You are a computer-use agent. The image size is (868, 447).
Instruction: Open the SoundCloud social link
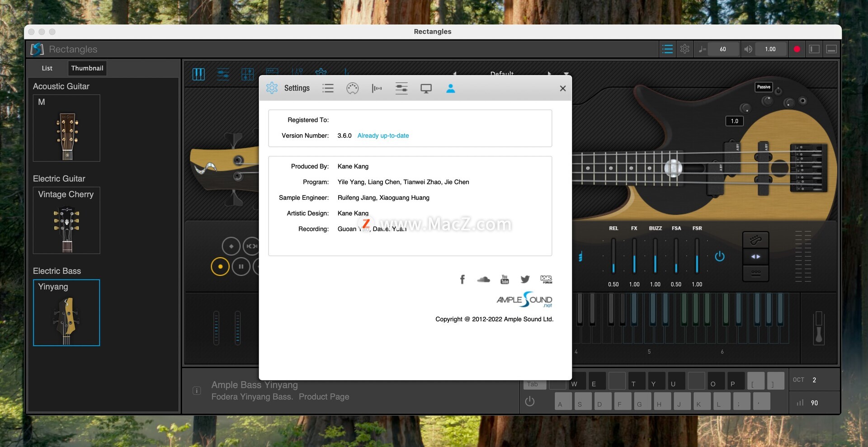click(x=483, y=279)
